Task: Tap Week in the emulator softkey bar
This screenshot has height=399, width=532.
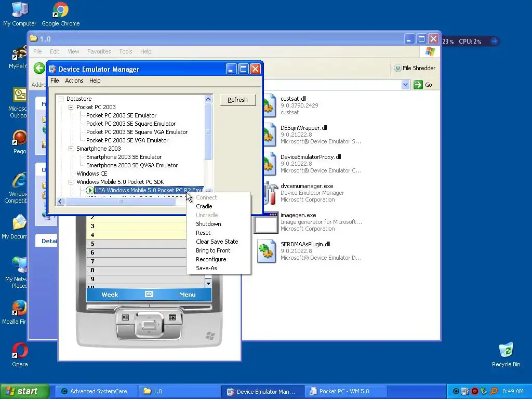Action: pos(110,295)
